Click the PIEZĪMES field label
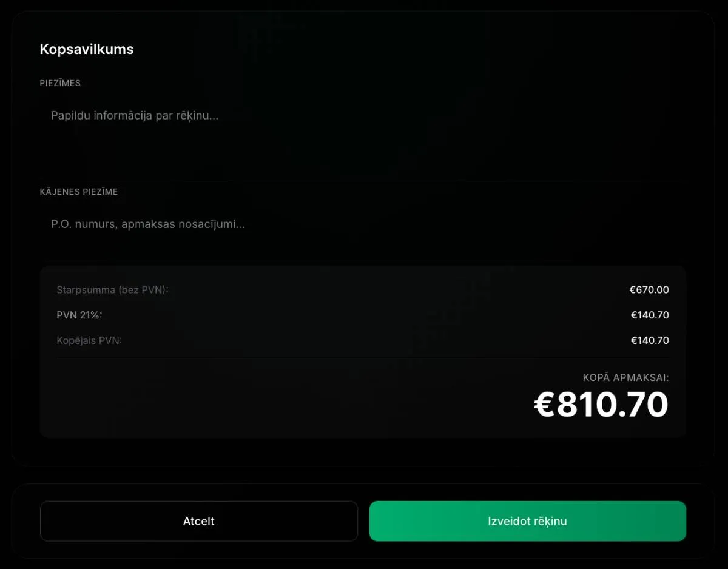Image resolution: width=728 pixels, height=569 pixels. click(60, 83)
